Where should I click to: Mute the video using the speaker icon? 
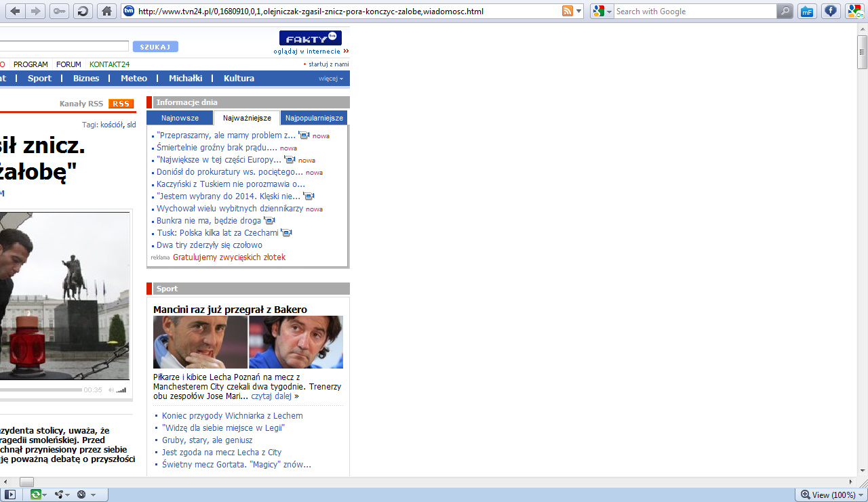(111, 390)
